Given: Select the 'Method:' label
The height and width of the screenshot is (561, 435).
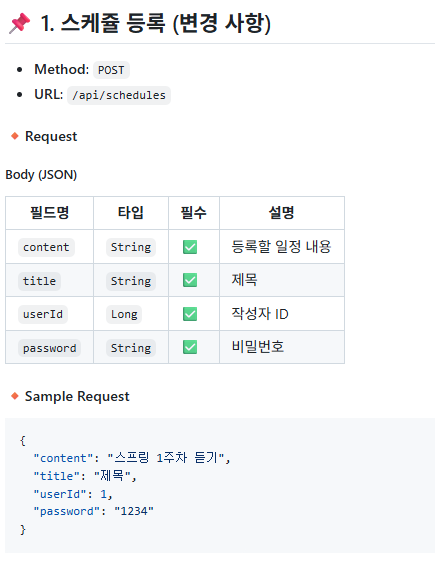Looking at the screenshot, I should [62, 69].
